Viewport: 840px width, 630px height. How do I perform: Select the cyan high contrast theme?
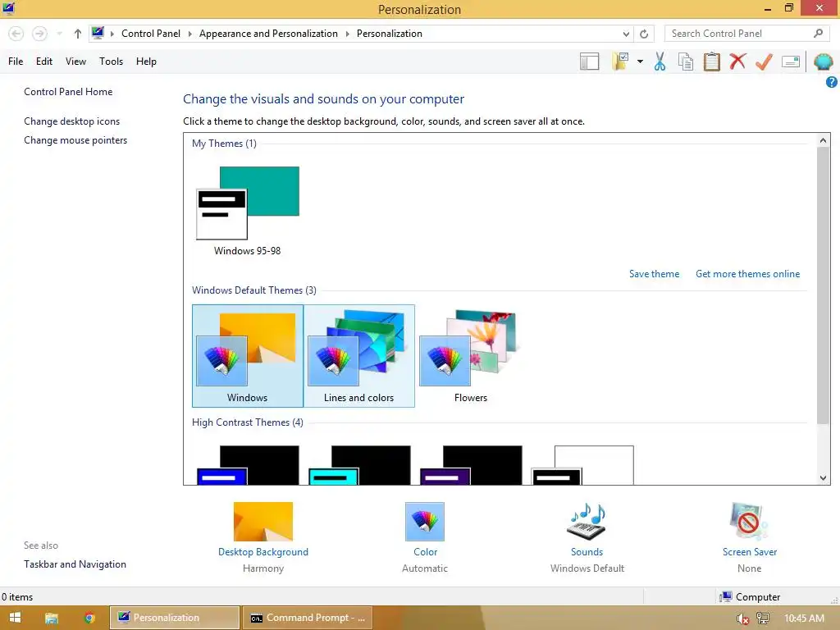click(x=359, y=465)
